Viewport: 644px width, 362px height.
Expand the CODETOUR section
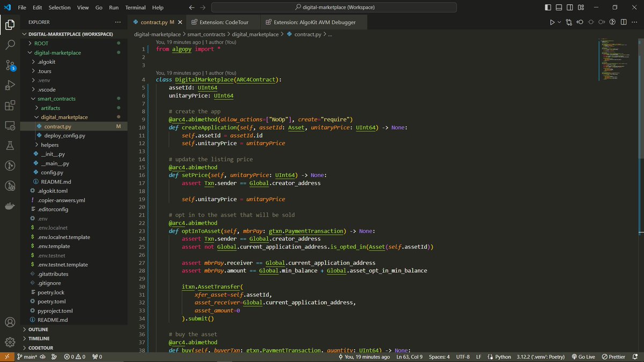pos(73,348)
